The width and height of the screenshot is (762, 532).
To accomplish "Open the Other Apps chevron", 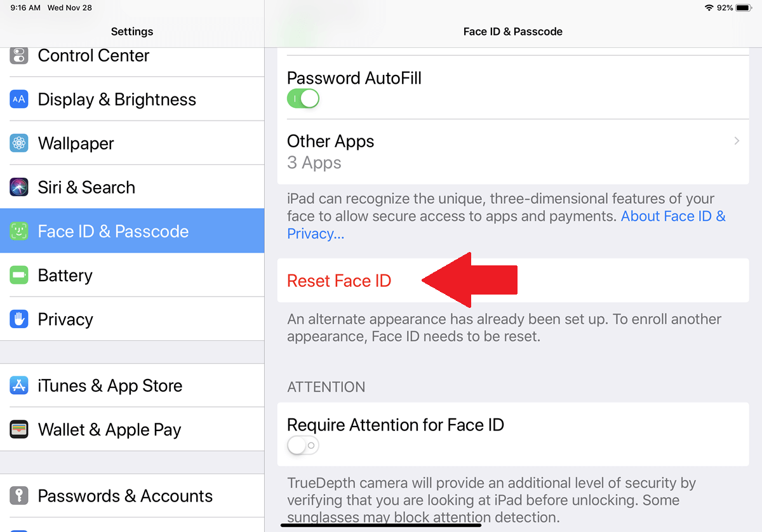I will point(737,141).
